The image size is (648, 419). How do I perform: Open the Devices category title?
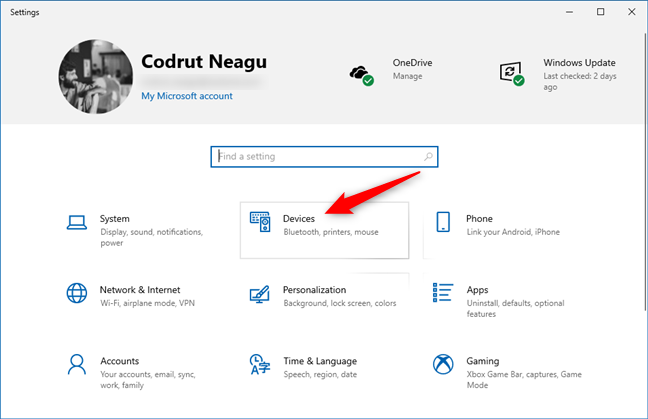point(299,219)
